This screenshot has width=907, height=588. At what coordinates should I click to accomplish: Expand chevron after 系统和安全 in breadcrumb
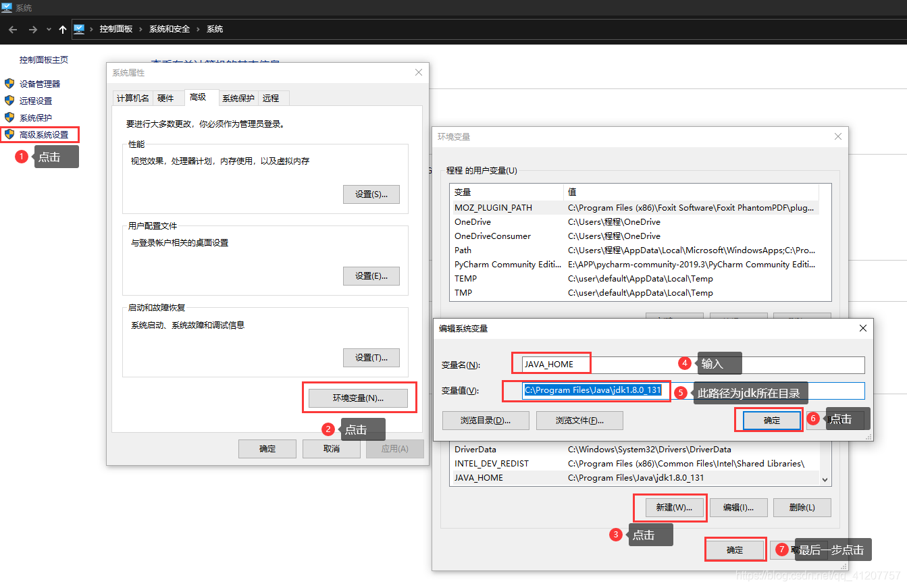click(x=199, y=29)
